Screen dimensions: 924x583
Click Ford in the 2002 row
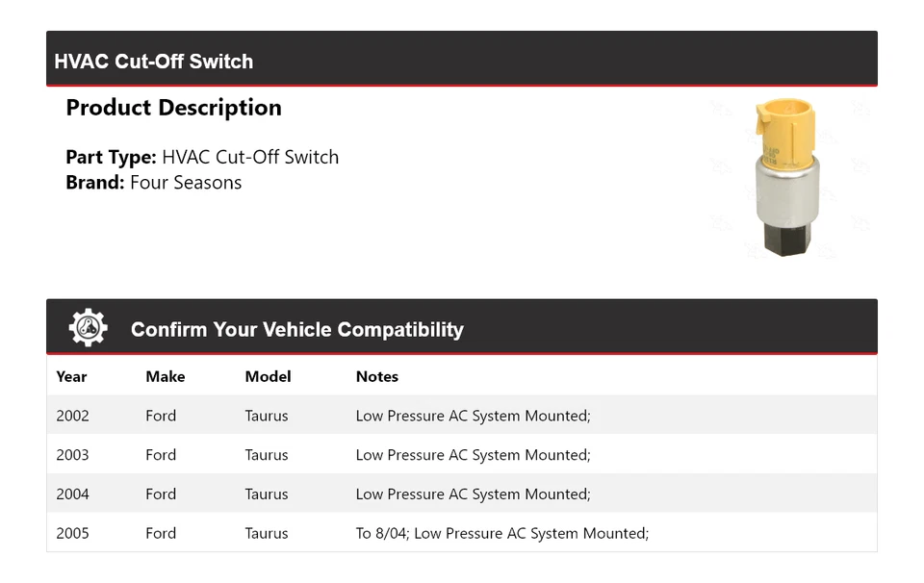click(161, 417)
